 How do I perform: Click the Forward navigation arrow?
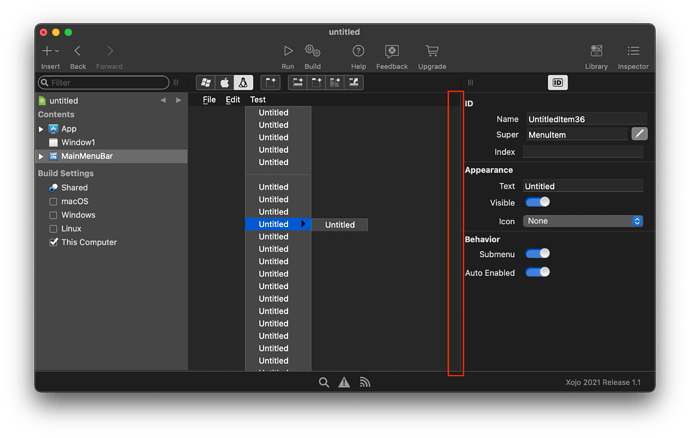(x=110, y=51)
